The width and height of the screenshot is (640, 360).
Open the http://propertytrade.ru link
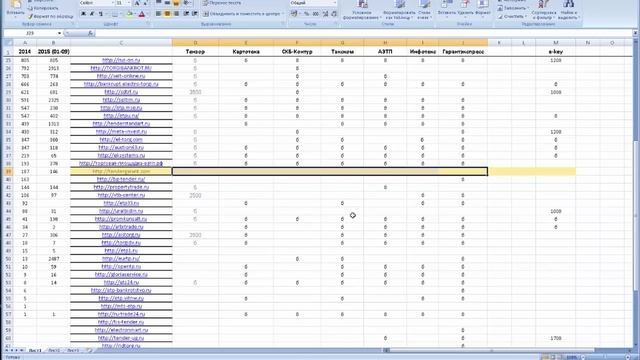pyautogui.click(x=121, y=187)
